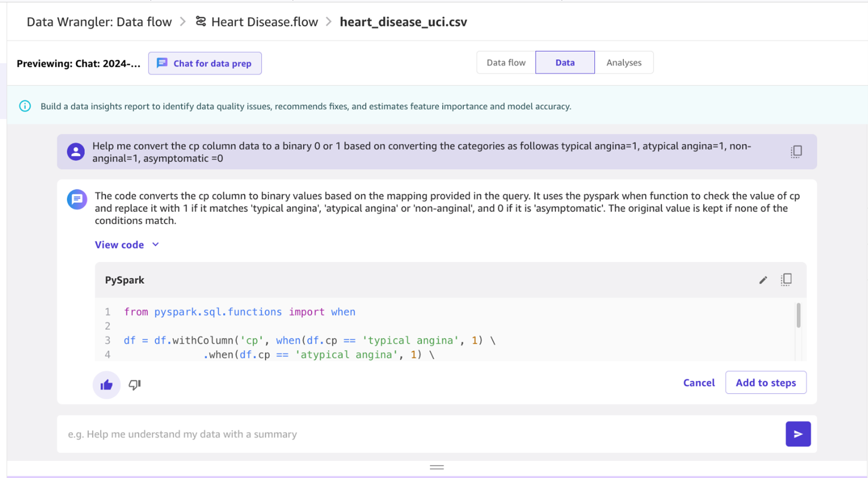The width and height of the screenshot is (868, 478).
Task: Go to Data Wrangler: Data flow breadcrumb
Action: click(99, 22)
